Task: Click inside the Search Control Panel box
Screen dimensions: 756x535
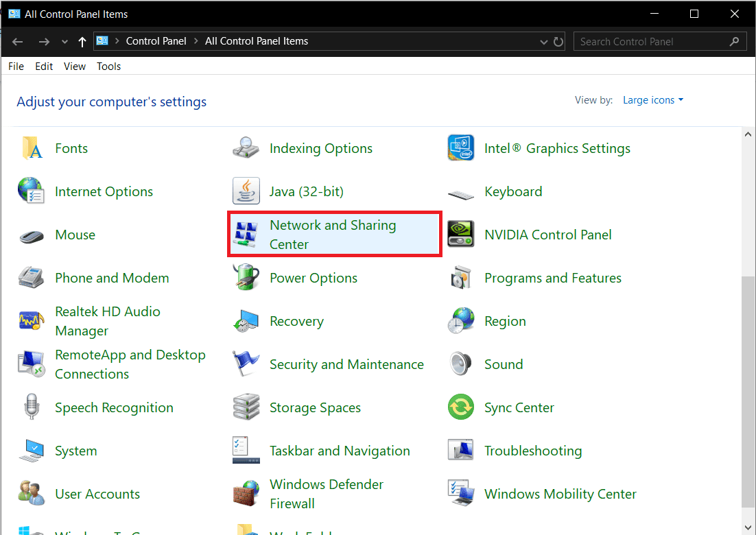Action: [x=652, y=42]
